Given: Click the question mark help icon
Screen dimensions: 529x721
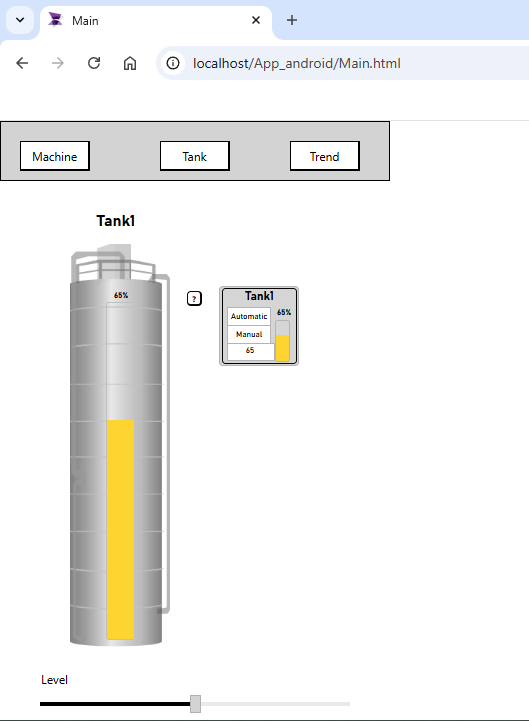Looking at the screenshot, I should coord(194,298).
